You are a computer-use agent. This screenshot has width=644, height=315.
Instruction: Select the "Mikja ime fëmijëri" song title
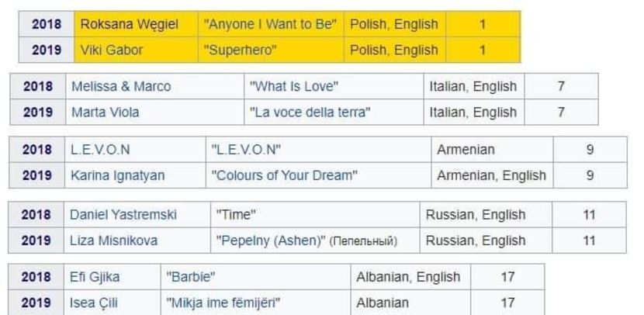223,303
